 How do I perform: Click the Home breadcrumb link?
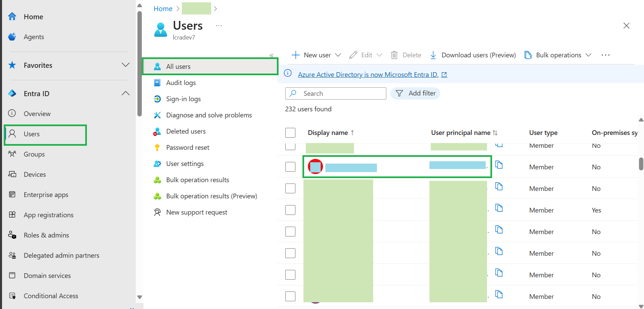(163, 9)
